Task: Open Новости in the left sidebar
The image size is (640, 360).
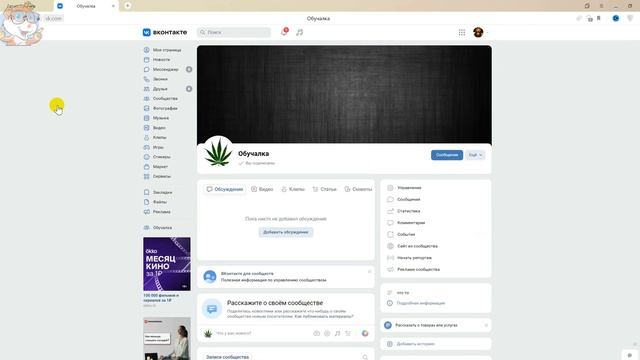Action: tap(162, 60)
